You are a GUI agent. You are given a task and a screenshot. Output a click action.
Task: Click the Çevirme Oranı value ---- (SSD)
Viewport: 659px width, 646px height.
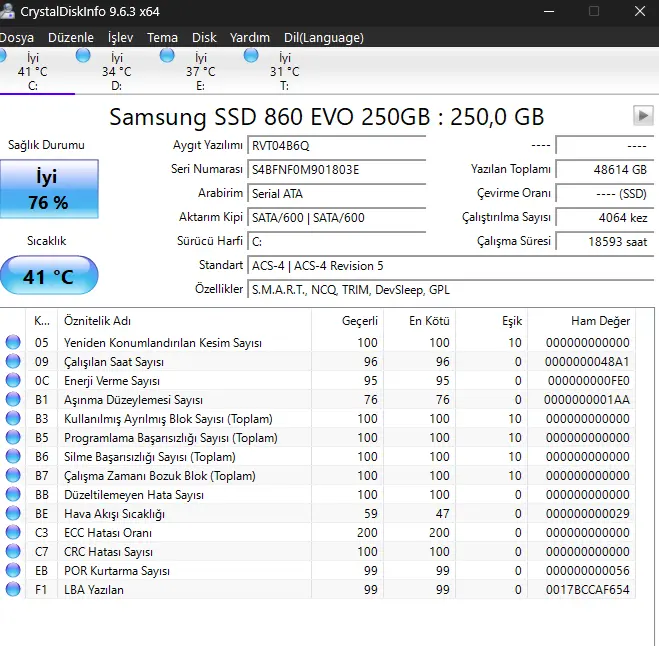tap(604, 194)
